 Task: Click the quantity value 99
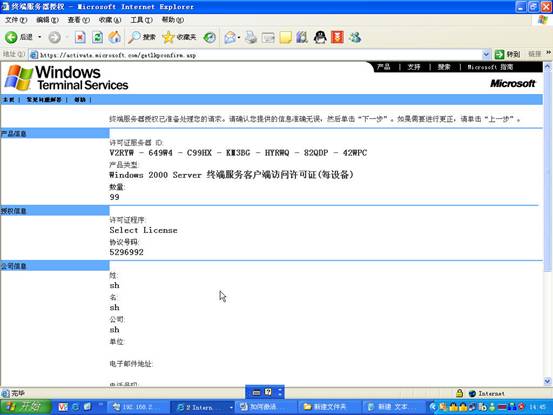(x=114, y=197)
